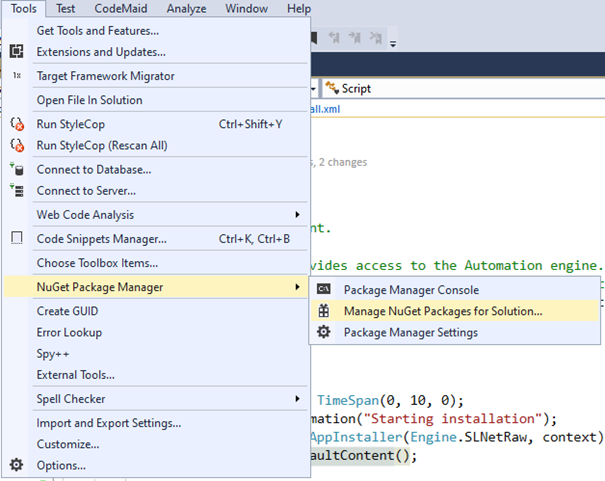
Task: Open External Tools
Action: tap(156, 375)
